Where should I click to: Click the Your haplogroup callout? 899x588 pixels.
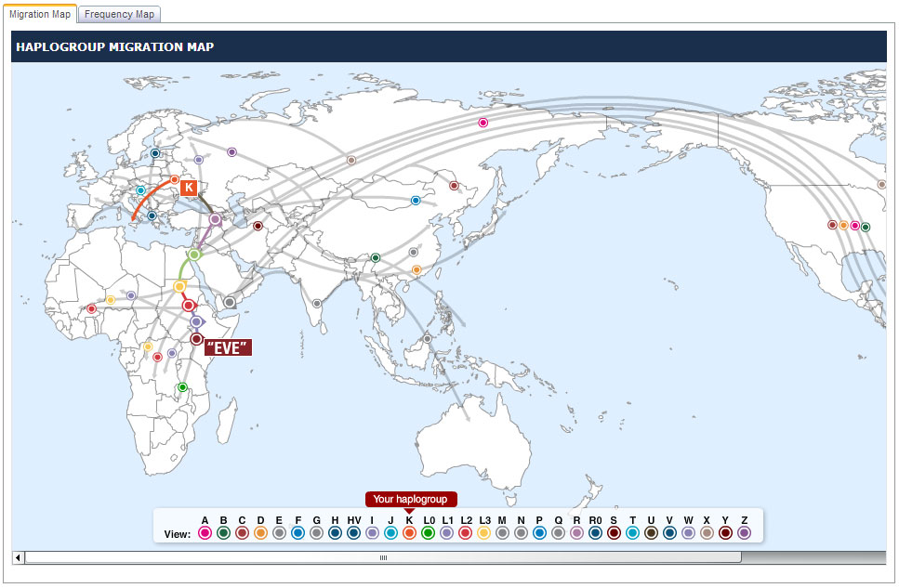[410, 499]
